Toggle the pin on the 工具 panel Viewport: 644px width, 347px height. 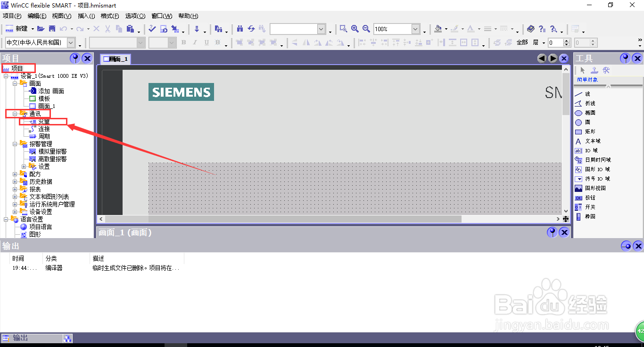click(625, 58)
